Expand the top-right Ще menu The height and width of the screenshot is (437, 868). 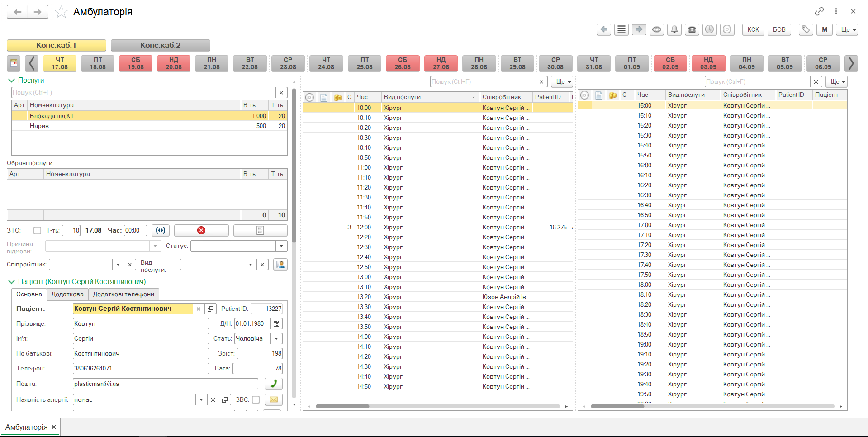pos(846,29)
